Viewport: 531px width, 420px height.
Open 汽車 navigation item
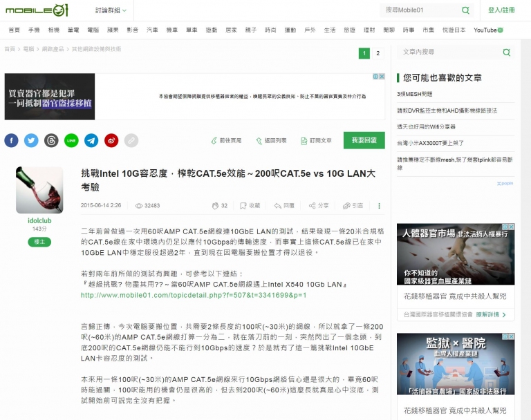(x=152, y=30)
